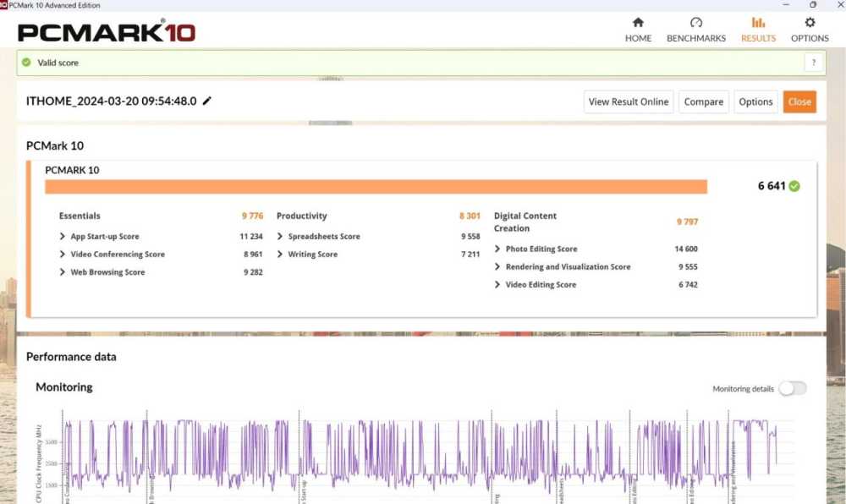Image resolution: width=846 pixels, height=504 pixels.
Task: Click the Options button beside Compare
Action: point(755,101)
